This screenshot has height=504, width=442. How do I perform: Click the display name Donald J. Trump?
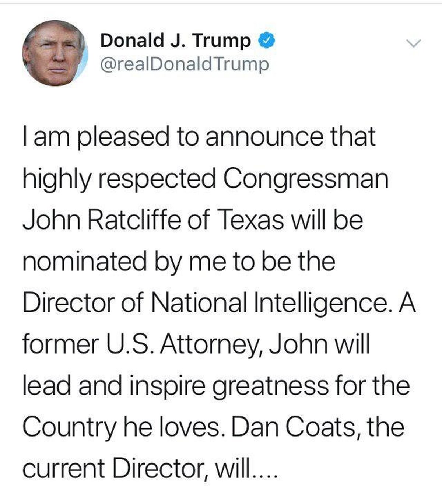point(175,41)
